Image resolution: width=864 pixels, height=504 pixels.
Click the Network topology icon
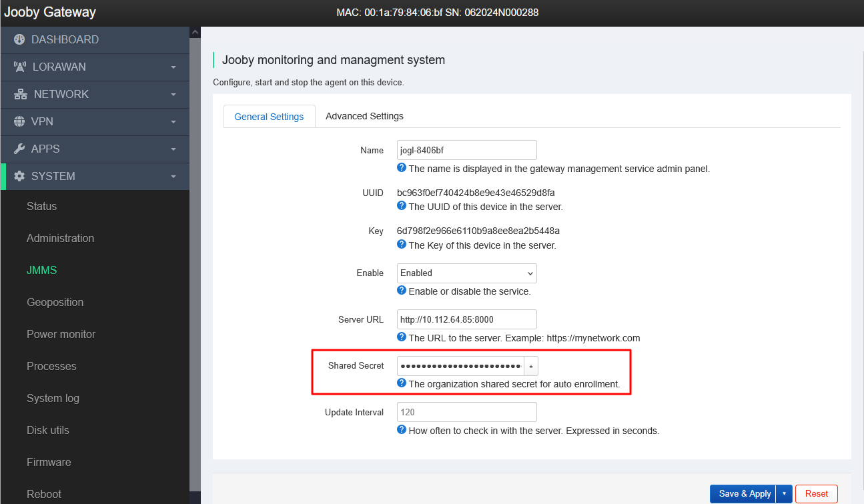(20, 95)
